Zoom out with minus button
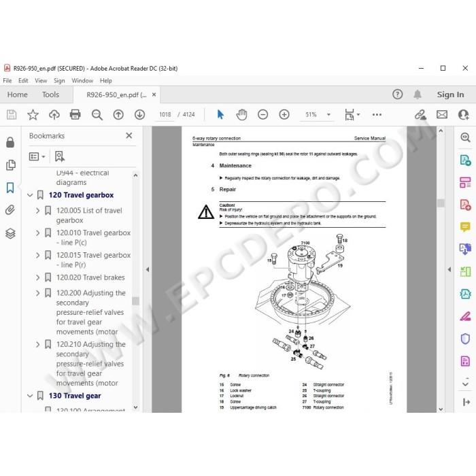 263,115
